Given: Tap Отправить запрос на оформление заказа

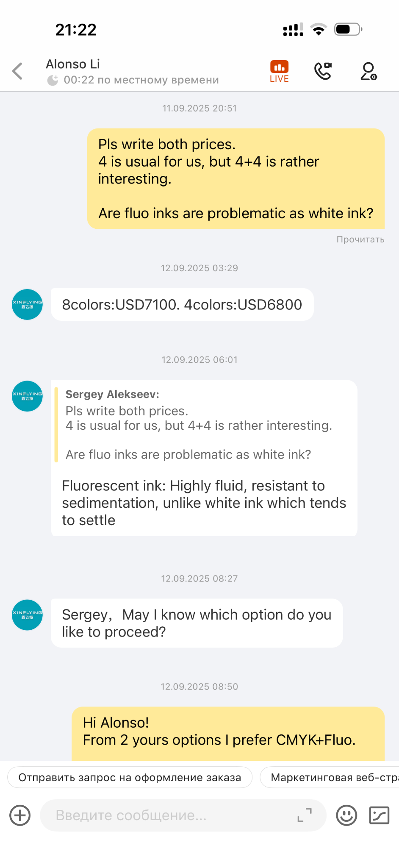Looking at the screenshot, I should pyautogui.click(x=130, y=777).
